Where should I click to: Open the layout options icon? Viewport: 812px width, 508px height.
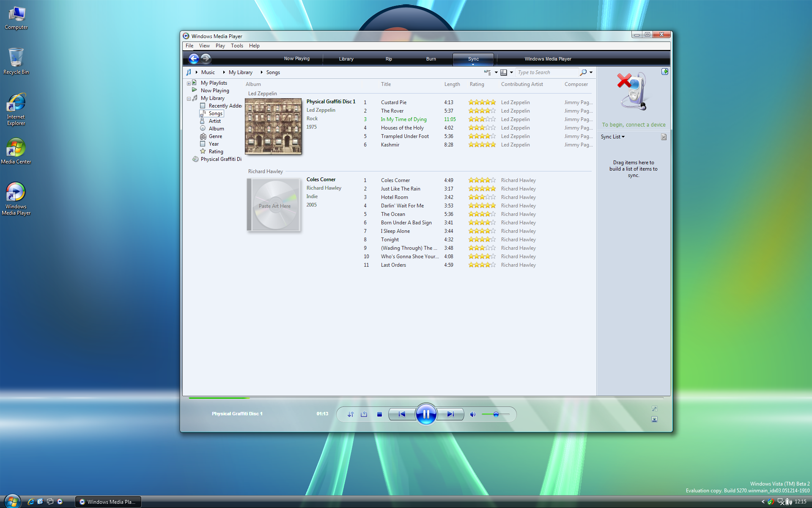488,72
